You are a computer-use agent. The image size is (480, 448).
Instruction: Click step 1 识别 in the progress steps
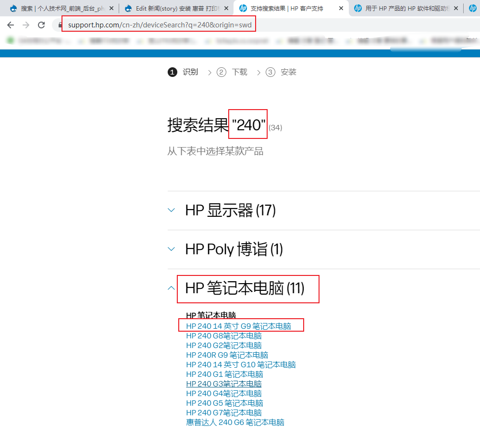point(183,72)
